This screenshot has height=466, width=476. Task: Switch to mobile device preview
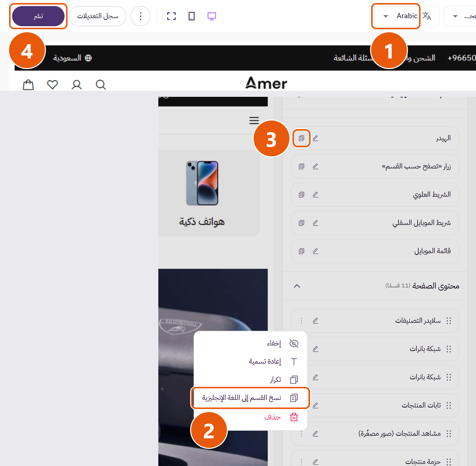point(192,16)
